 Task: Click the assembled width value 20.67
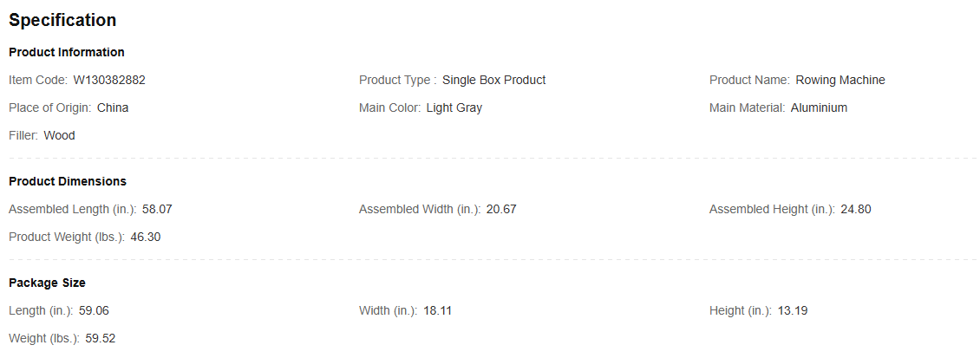(501, 209)
